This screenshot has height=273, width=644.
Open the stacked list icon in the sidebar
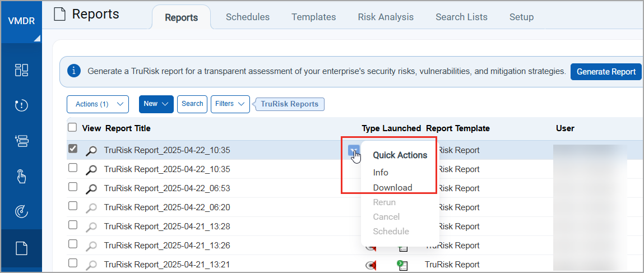pyautogui.click(x=21, y=141)
